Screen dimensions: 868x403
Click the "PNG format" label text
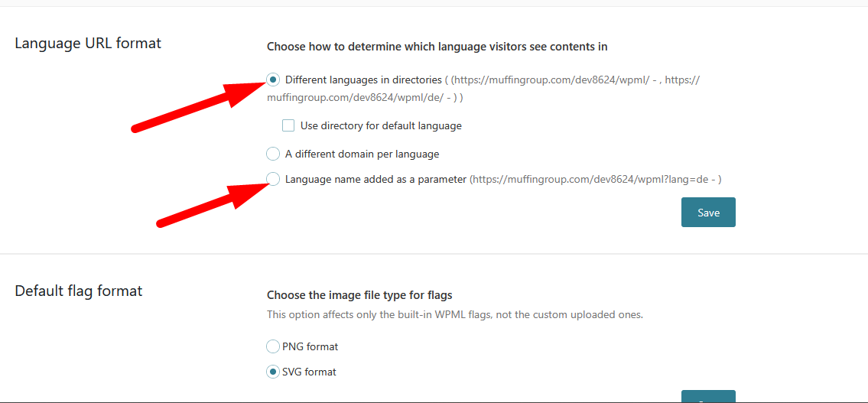tap(310, 346)
